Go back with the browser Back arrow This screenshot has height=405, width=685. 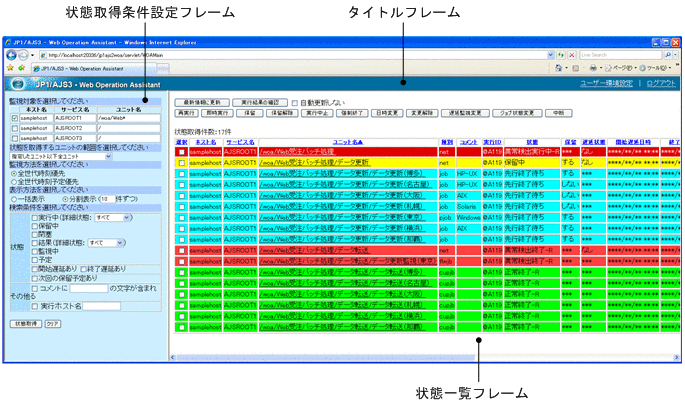11,55
